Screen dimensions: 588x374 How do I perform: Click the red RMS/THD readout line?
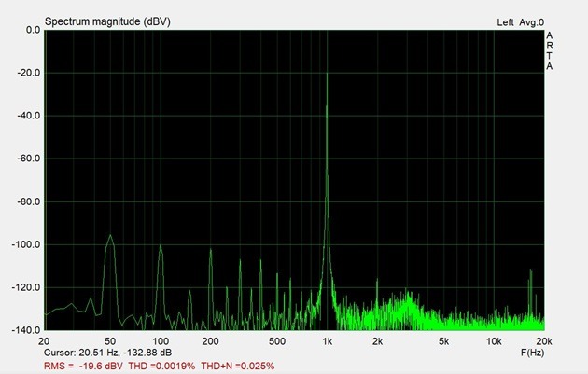pyautogui.click(x=160, y=366)
